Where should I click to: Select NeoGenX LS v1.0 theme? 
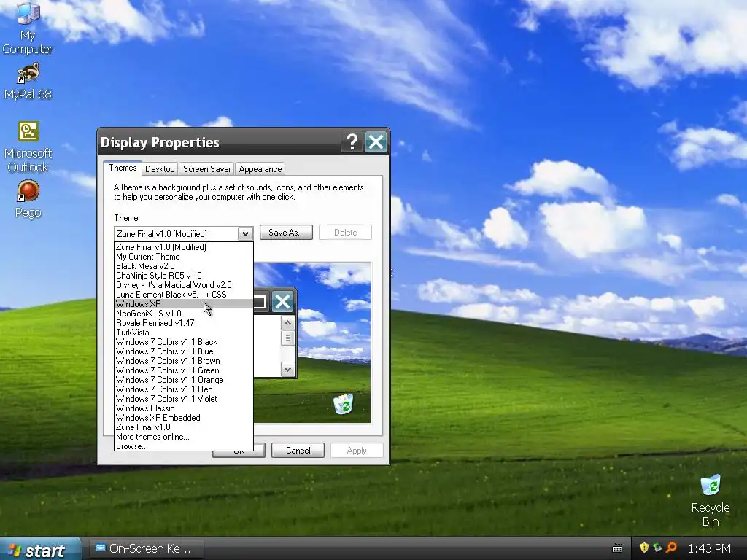[x=183, y=314]
